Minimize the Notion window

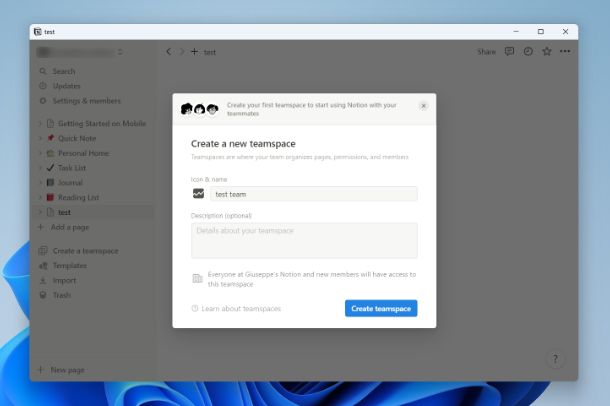(x=516, y=32)
